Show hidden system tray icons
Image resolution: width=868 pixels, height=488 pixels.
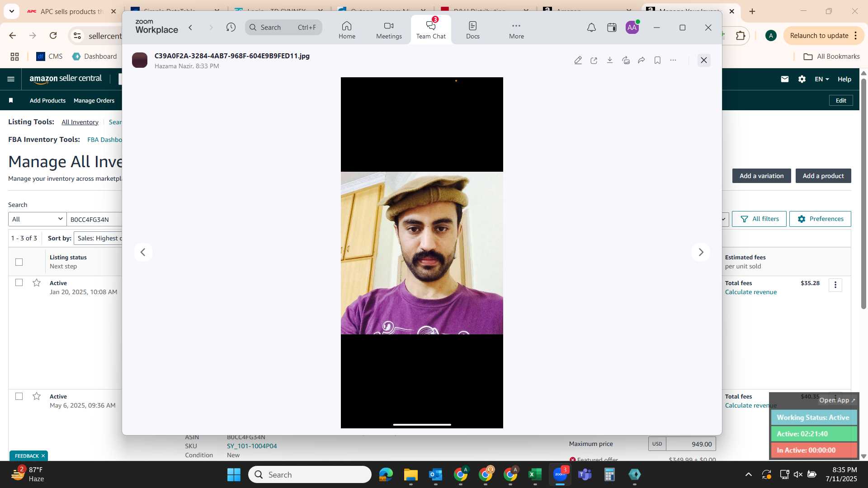point(749,474)
